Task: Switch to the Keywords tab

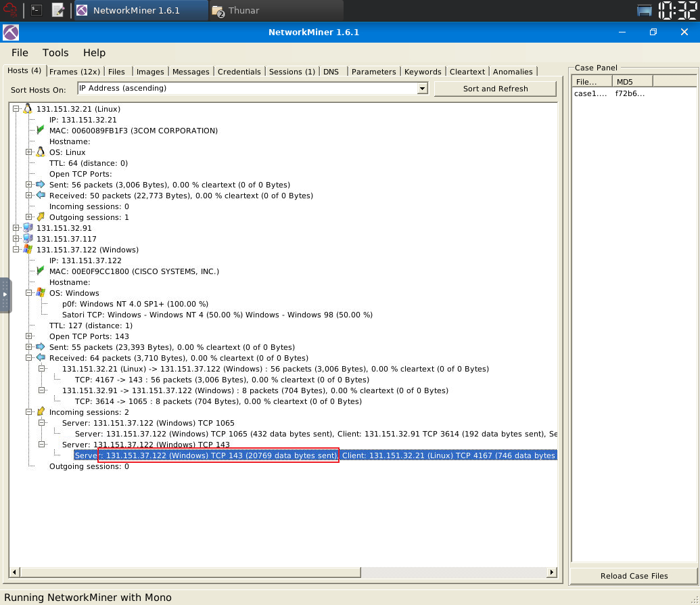Action: pos(423,72)
